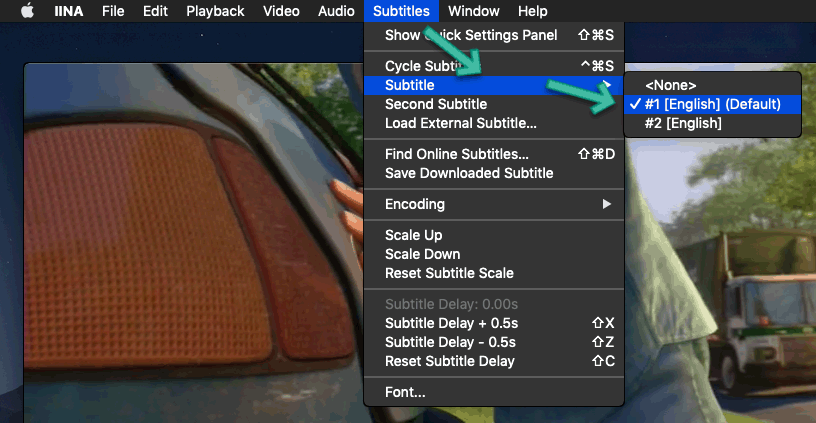816x423 pixels.
Task: Click Save Downloaded Subtitle
Action: click(494, 173)
